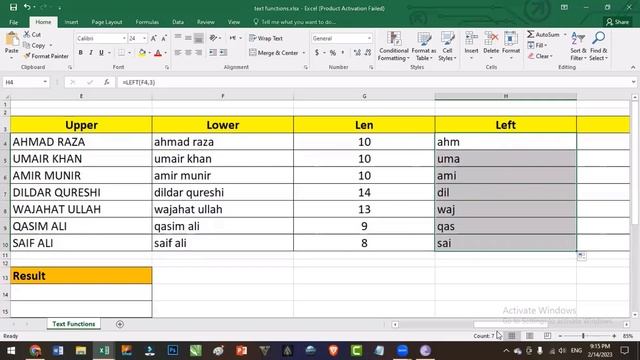Open Find & Select magnifier
The height and width of the screenshot is (360, 640).
(x=599, y=46)
